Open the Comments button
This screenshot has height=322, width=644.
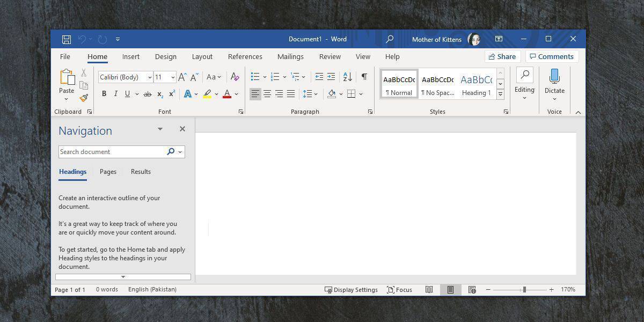click(x=551, y=56)
